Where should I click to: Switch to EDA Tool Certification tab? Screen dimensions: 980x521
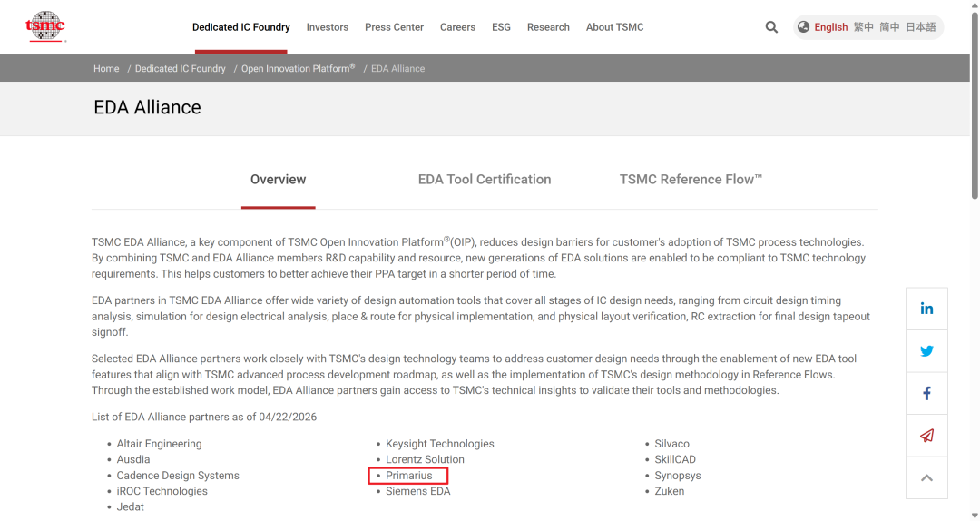(x=485, y=180)
